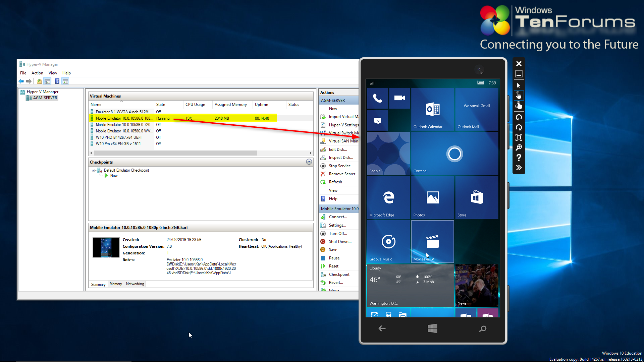Open Outlook Mail tile
644x362 pixels.
(x=477, y=109)
